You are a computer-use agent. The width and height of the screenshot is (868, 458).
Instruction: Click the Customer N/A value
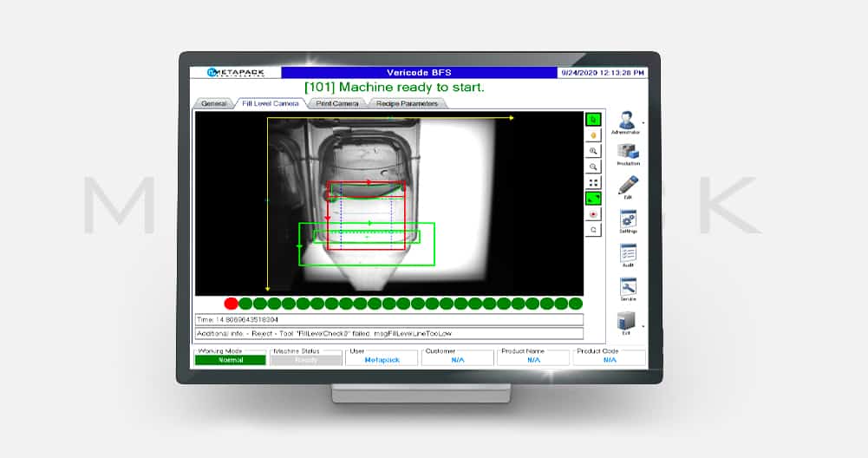click(x=458, y=360)
